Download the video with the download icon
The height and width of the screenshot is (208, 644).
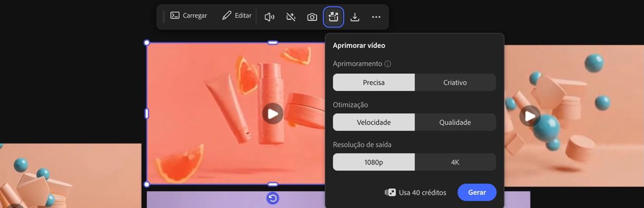pyautogui.click(x=355, y=17)
